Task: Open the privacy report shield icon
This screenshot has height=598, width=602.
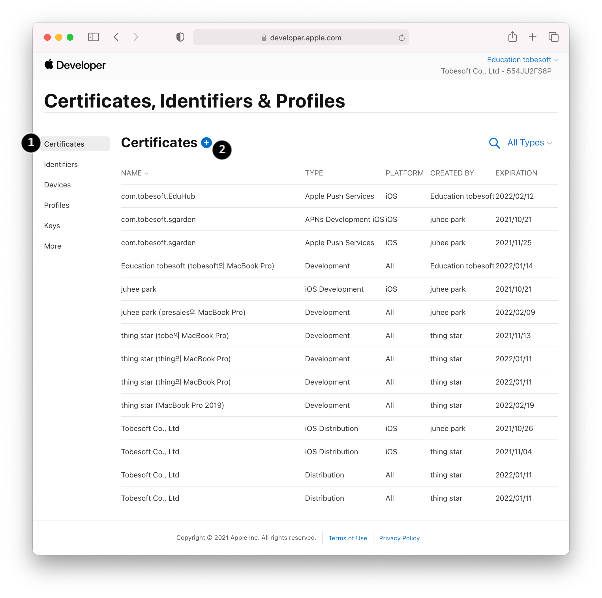Action: (180, 37)
